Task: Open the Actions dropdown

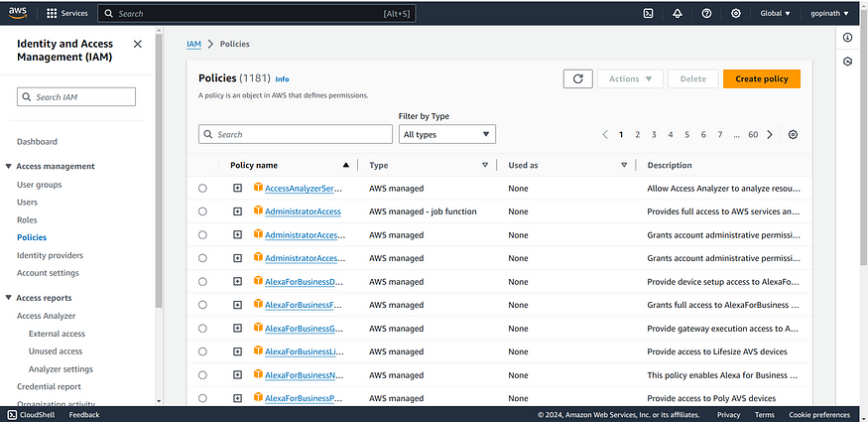Action: (630, 78)
